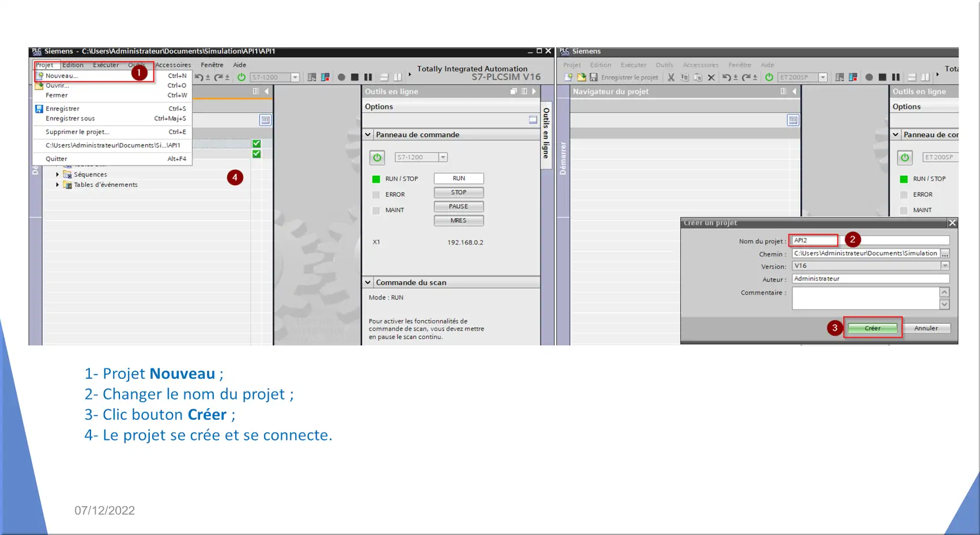This screenshot has width=980, height=535.
Task: Click table view icon in API1 navigator
Action: tap(265, 120)
